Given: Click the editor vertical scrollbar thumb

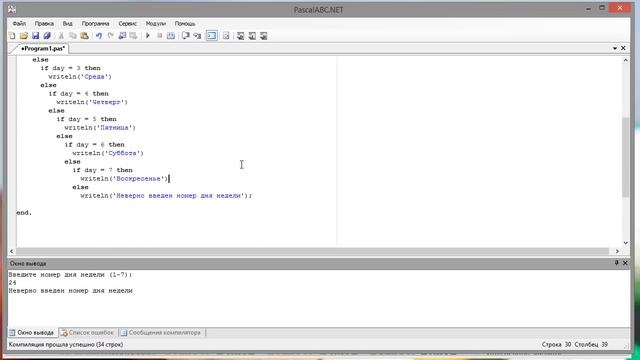Looking at the screenshot, I should pyautogui.click(x=625, y=157).
